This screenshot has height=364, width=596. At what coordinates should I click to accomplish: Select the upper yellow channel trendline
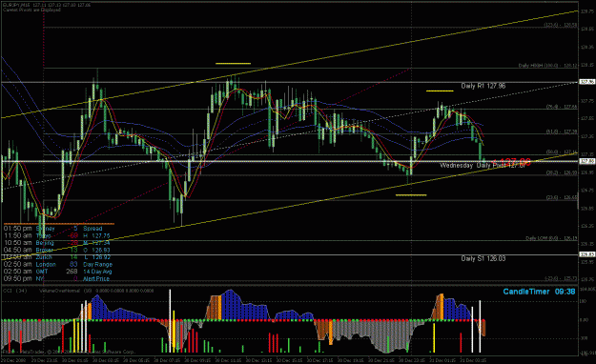click(x=289, y=65)
